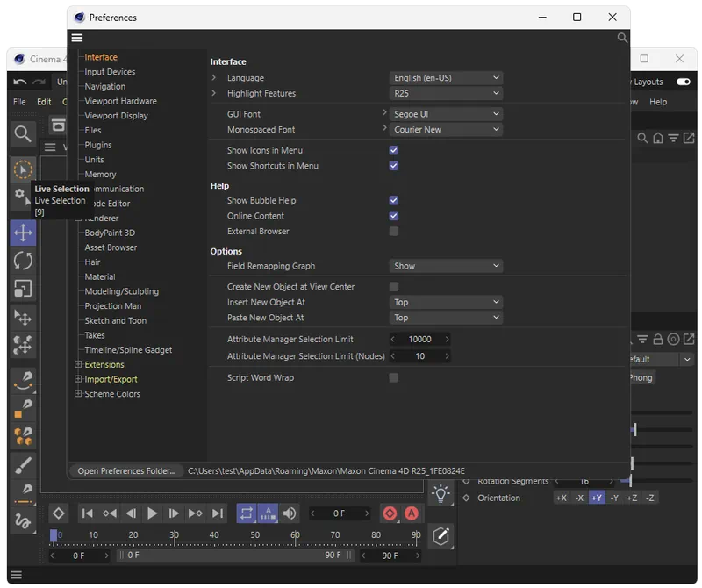Play the animation forward
The height and width of the screenshot is (588, 702).
tap(152, 513)
